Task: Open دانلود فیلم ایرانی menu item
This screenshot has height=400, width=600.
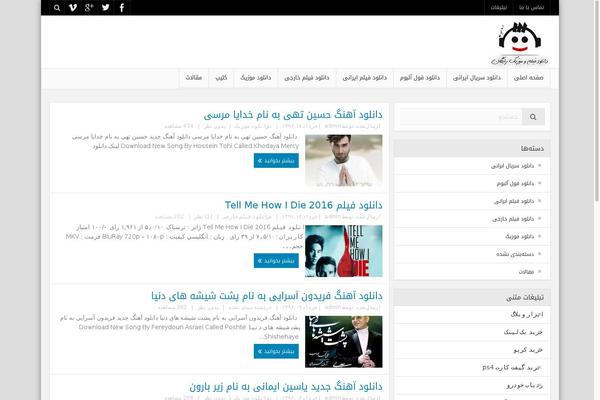Action: [x=364, y=78]
